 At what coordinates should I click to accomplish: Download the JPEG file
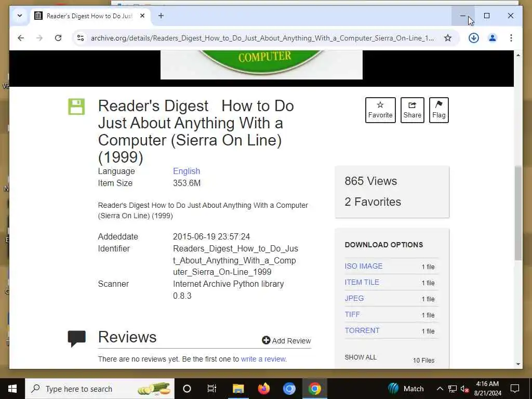[354, 298]
